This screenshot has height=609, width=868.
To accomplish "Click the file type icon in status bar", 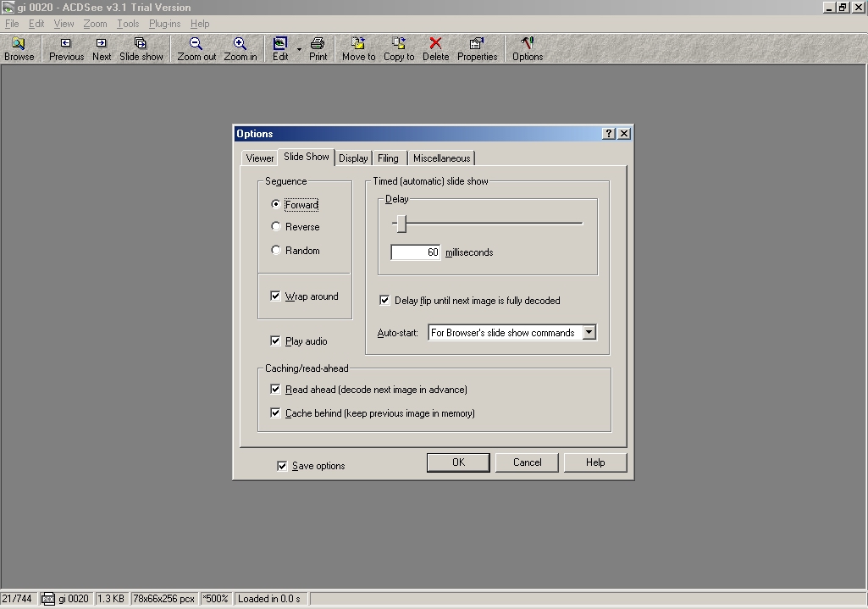I will pyautogui.click(x=48, y=599).
